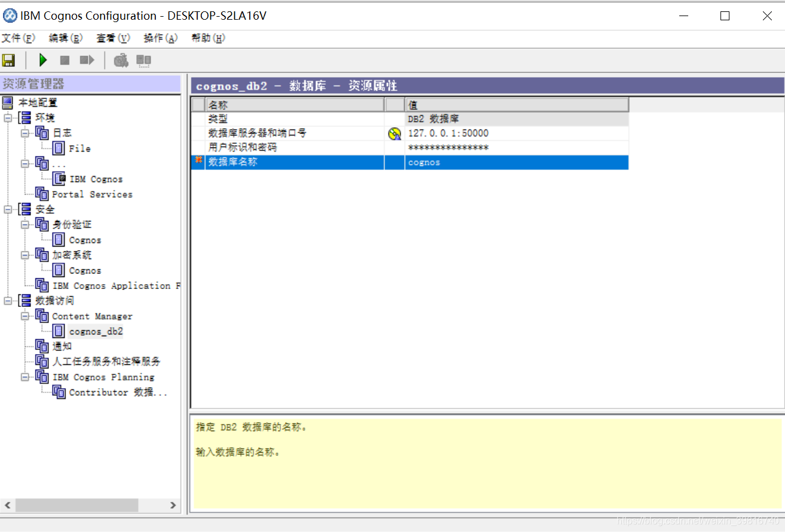Click the Content Manager node icon
This screenshot has height=532, width=785.
42,316
